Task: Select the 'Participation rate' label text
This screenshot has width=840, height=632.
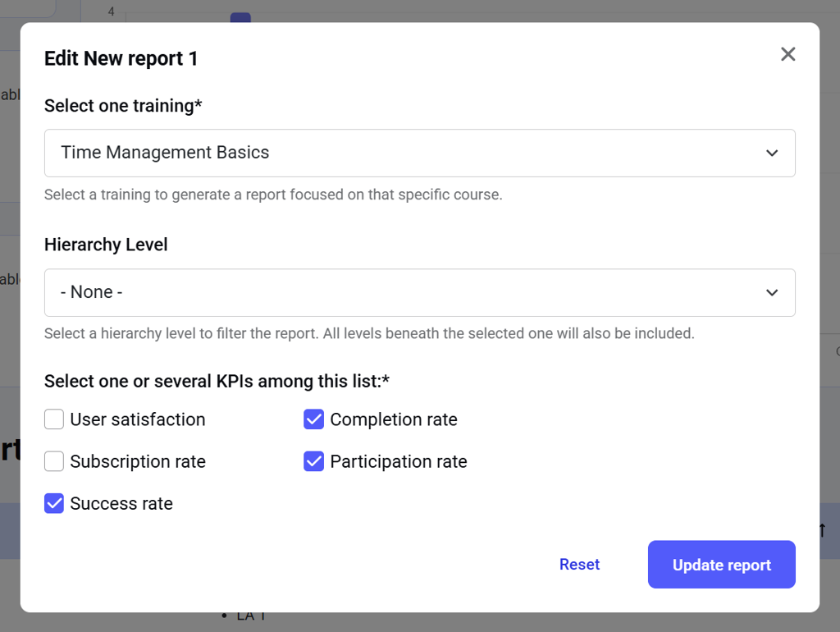Action: (x=399, y=461)
